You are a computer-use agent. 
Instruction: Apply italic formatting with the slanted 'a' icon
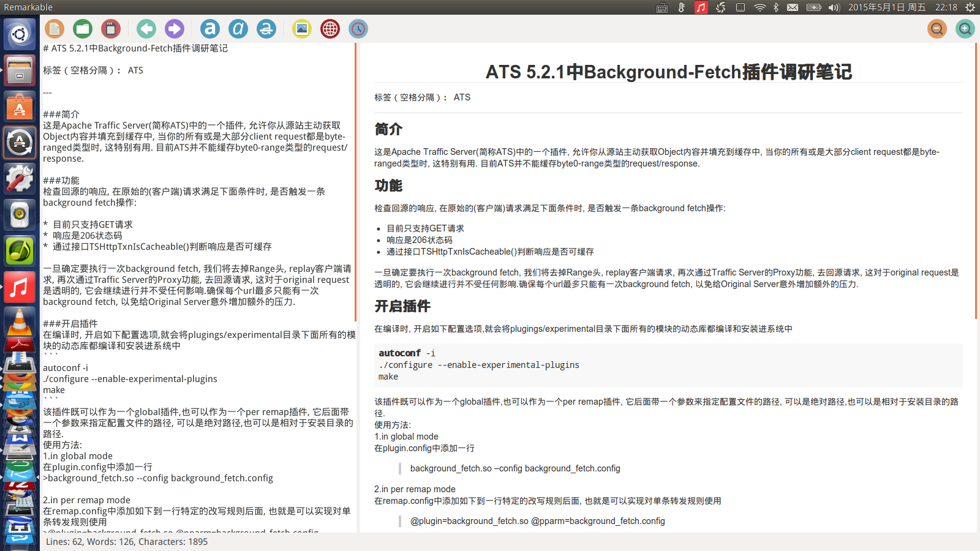pyautogui.click(x=238, y=29)
